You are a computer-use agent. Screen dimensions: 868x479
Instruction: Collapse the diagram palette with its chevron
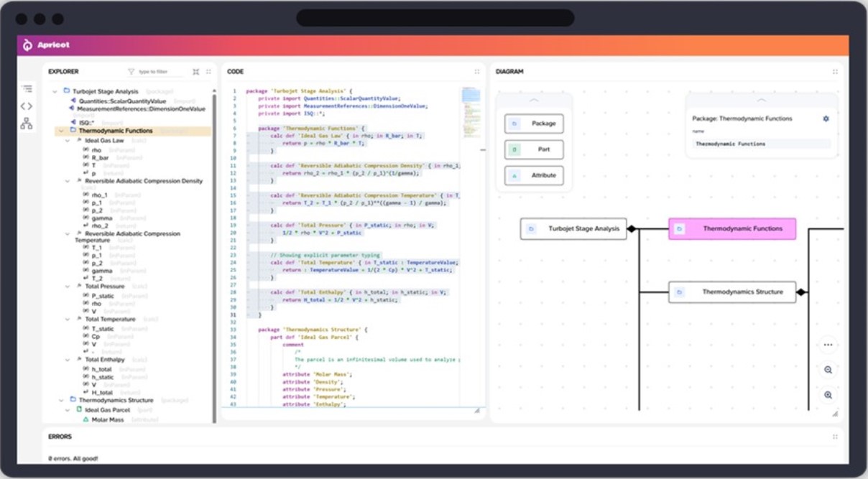click(x=534, y=101)
